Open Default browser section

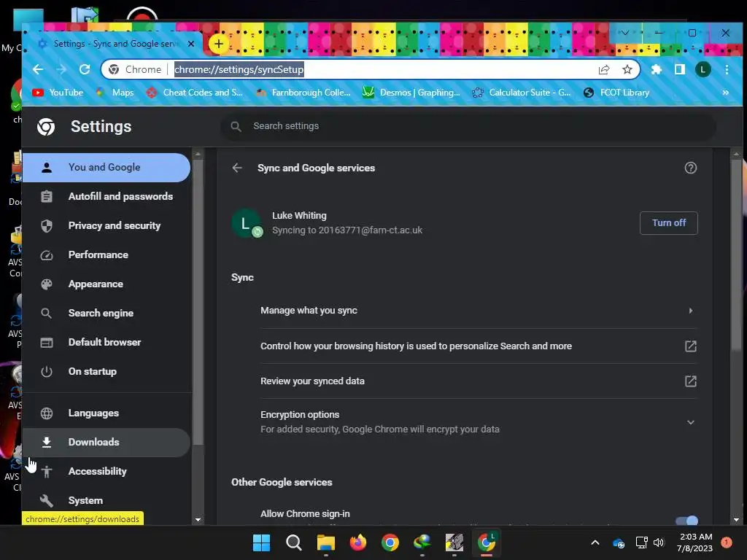pos(106,343)
